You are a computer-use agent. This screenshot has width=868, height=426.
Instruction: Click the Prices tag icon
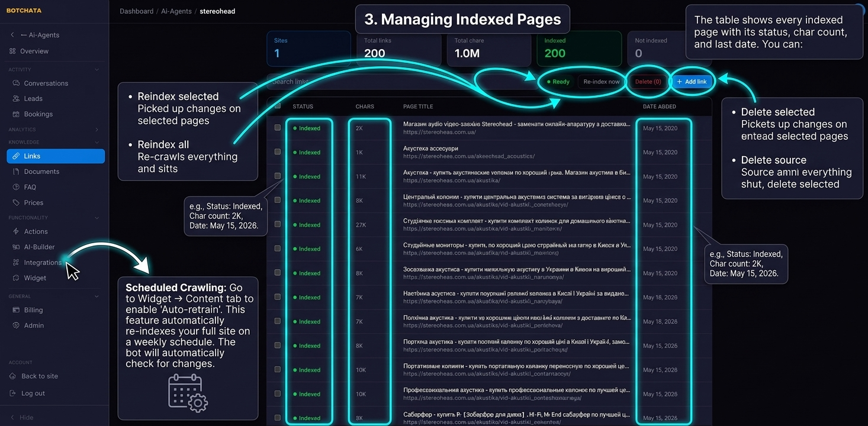(x=17, y=203)
